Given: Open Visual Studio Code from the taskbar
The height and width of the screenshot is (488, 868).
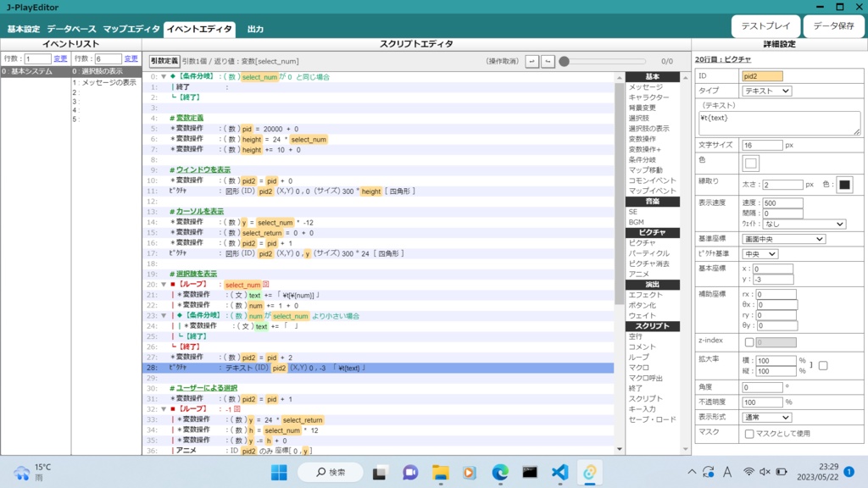Looking at the screenshot, I should pos(559,471).
